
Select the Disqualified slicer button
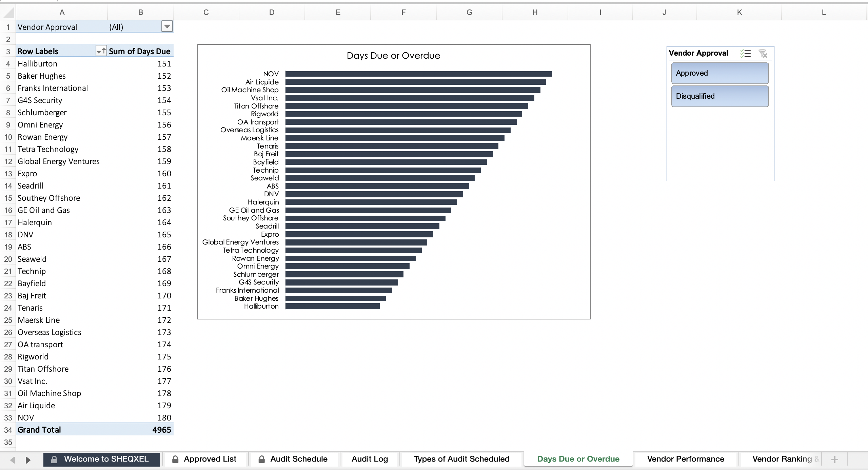point(720,96)
